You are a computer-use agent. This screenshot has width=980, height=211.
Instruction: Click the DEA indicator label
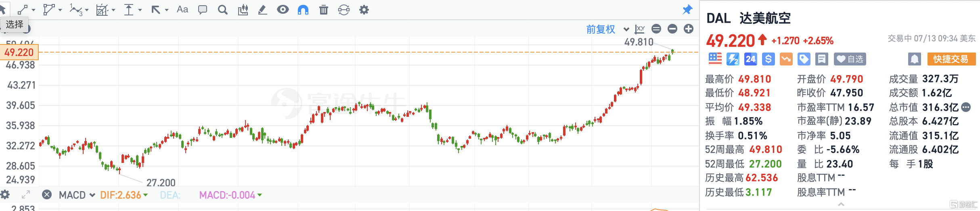pyautogui.click(x=170, y=195)
